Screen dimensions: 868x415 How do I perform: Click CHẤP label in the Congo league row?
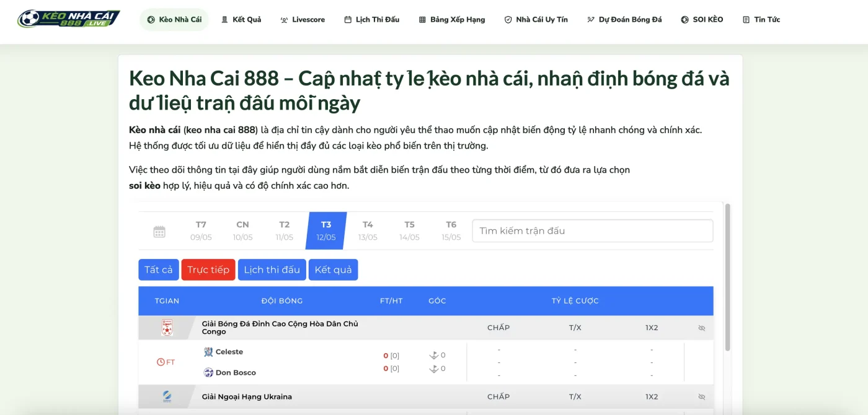(x=498, y=328)
